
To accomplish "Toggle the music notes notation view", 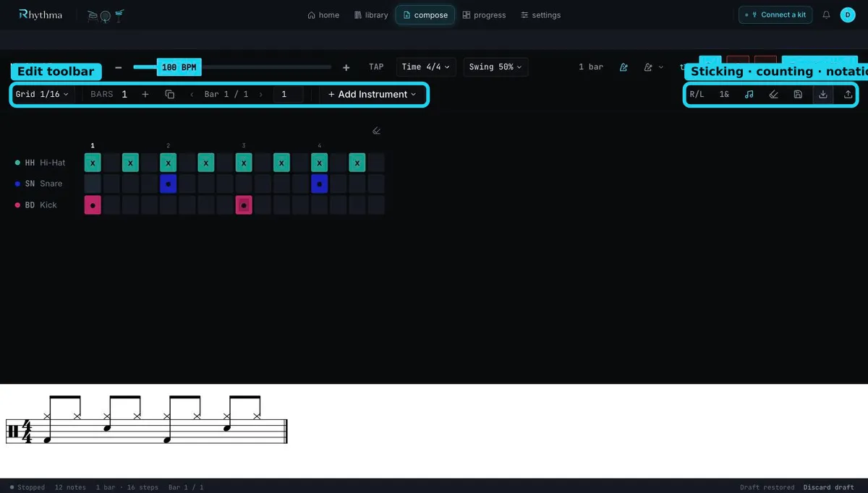I will [x=749, y=94].
